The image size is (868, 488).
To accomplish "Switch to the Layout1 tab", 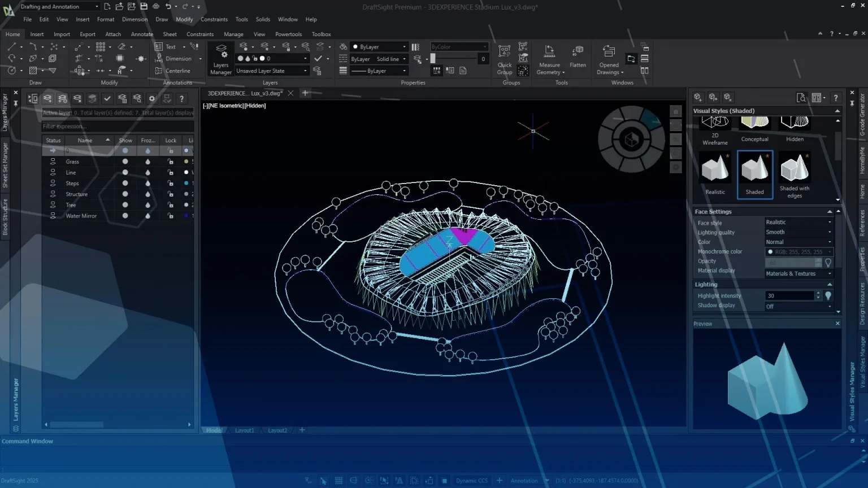I will 245,430.
